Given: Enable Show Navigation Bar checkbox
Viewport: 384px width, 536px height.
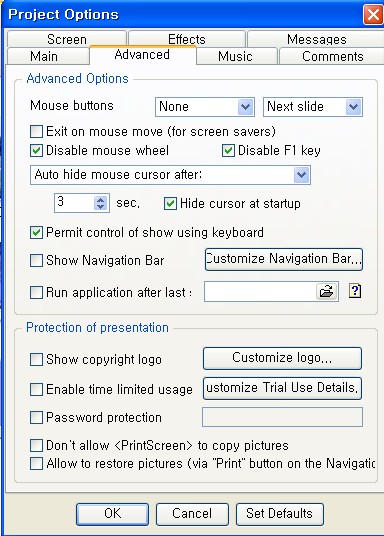Looking at the screenshot, I should (x=36, y=260).
